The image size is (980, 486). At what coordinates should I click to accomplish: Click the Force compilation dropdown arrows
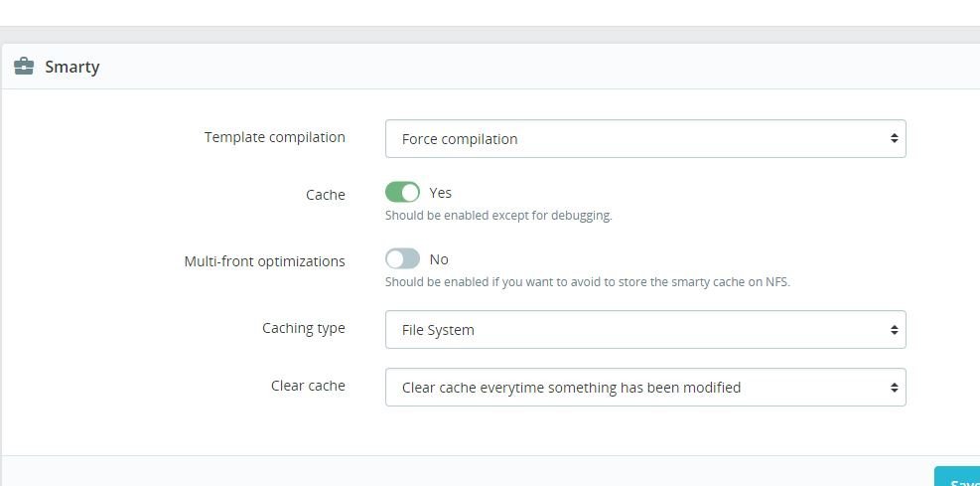[894, 139]
